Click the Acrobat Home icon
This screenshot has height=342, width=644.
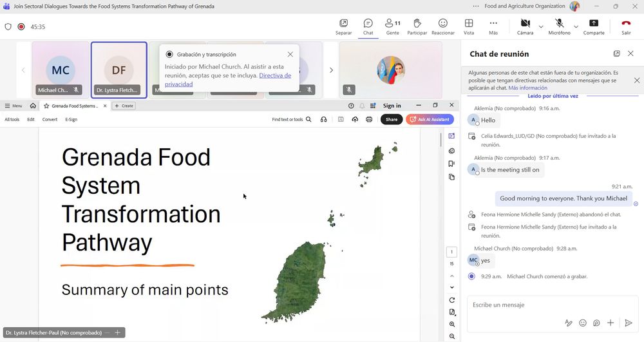pyautogui.click(x=33, y=106)
